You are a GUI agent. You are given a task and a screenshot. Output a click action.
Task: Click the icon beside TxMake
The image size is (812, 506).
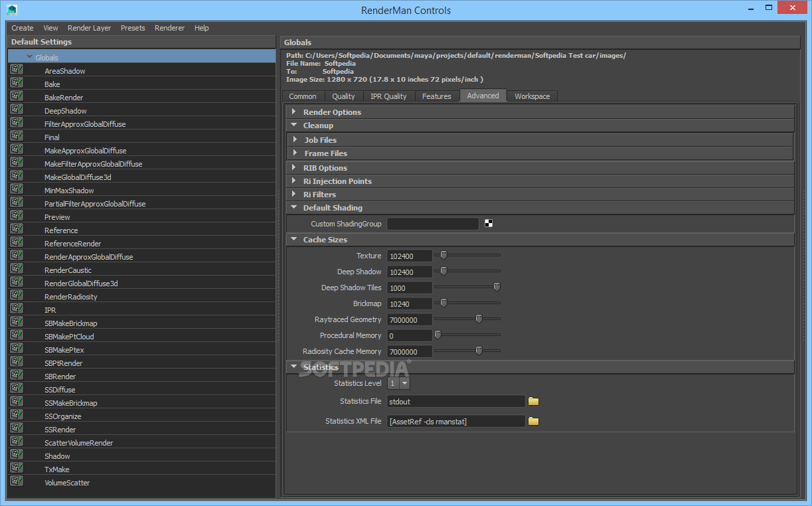[17, 468]
